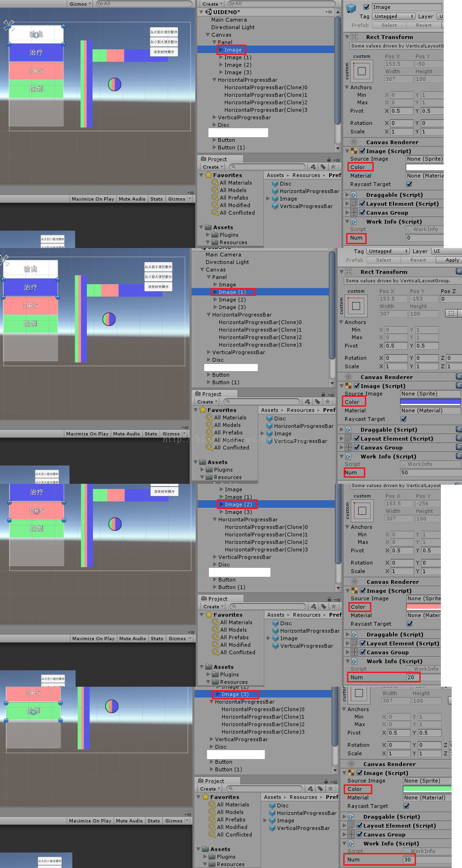Open the white Color swatch
Image resolution: width=462 pixels, height=868 pixels.
(424, 167)
